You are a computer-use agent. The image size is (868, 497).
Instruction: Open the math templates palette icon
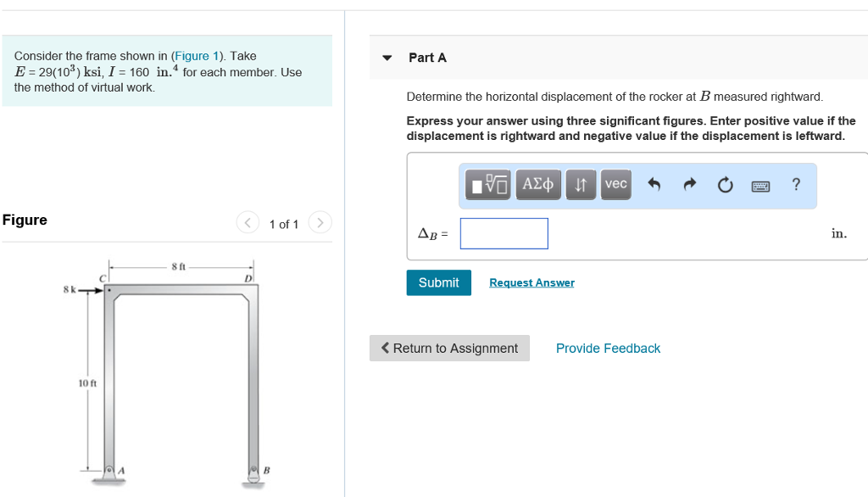tap(486, 184)
